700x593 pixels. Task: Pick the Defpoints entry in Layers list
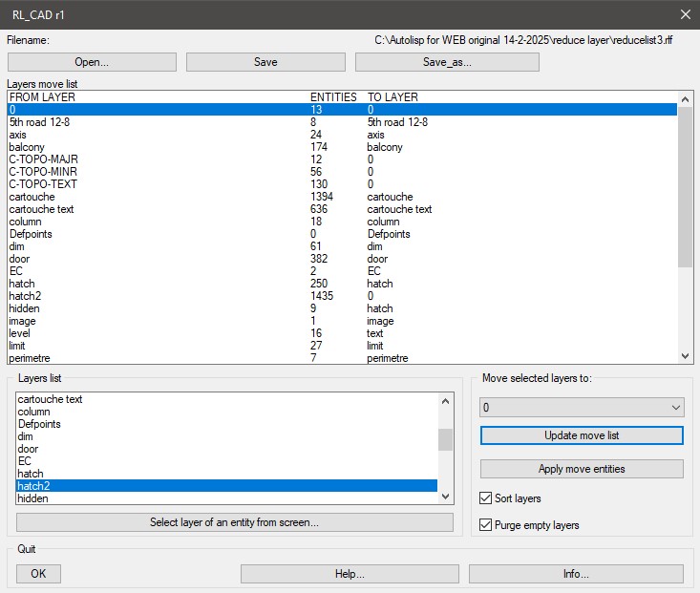click(39, 424)
